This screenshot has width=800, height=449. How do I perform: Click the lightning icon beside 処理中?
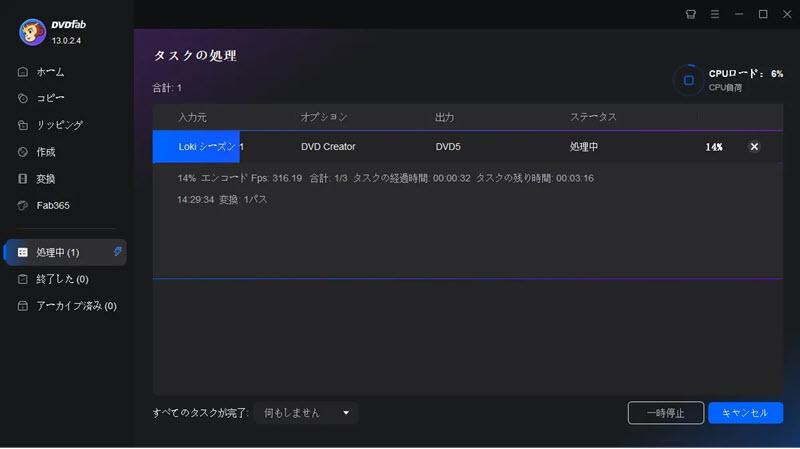[118, 251]
